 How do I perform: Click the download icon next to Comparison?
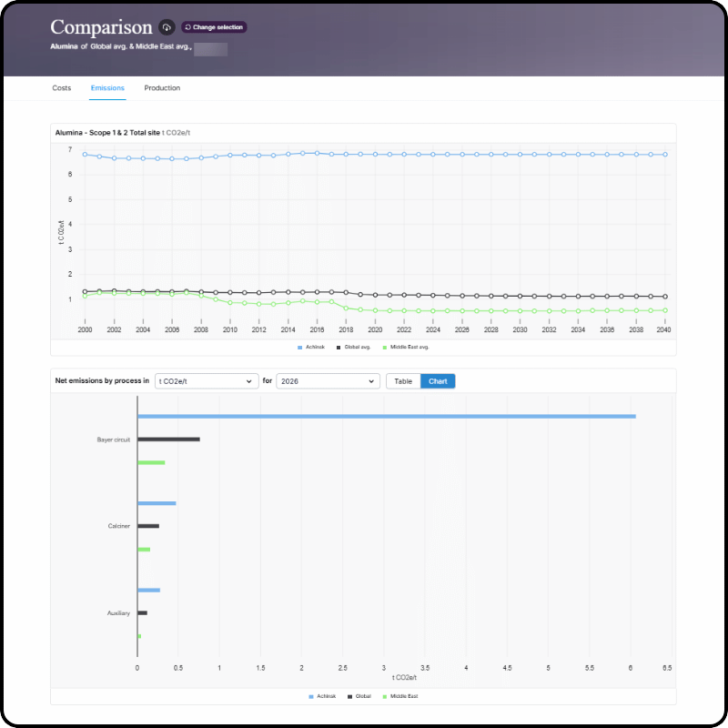[x=167, y=27]
